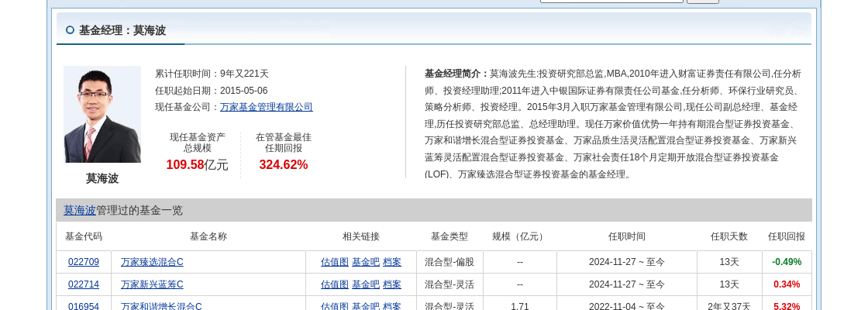
Task: Open 万家基金管理有限公司 company link
Action: (267, 107)
